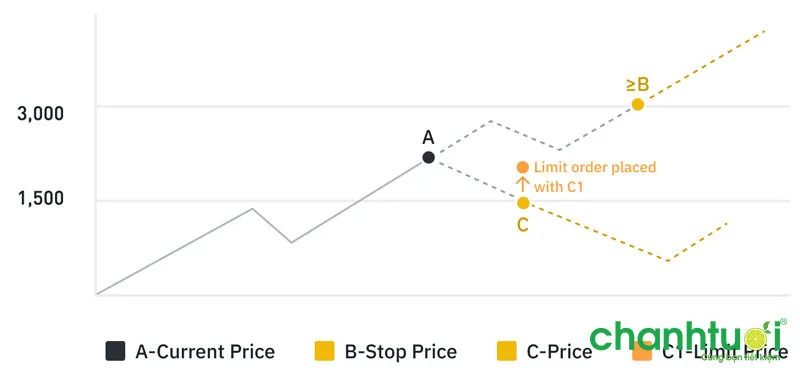
Task: Select the yellow B-Stop Price legend swatch
Action: click(x=324, y=352)
